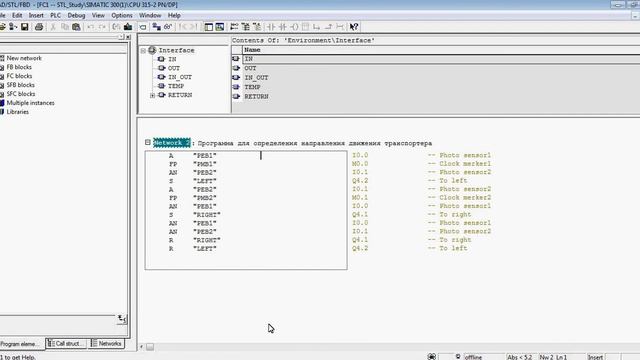Click the Redo toolbar icon
640x360 pixels.
click(x=102, y=27)
